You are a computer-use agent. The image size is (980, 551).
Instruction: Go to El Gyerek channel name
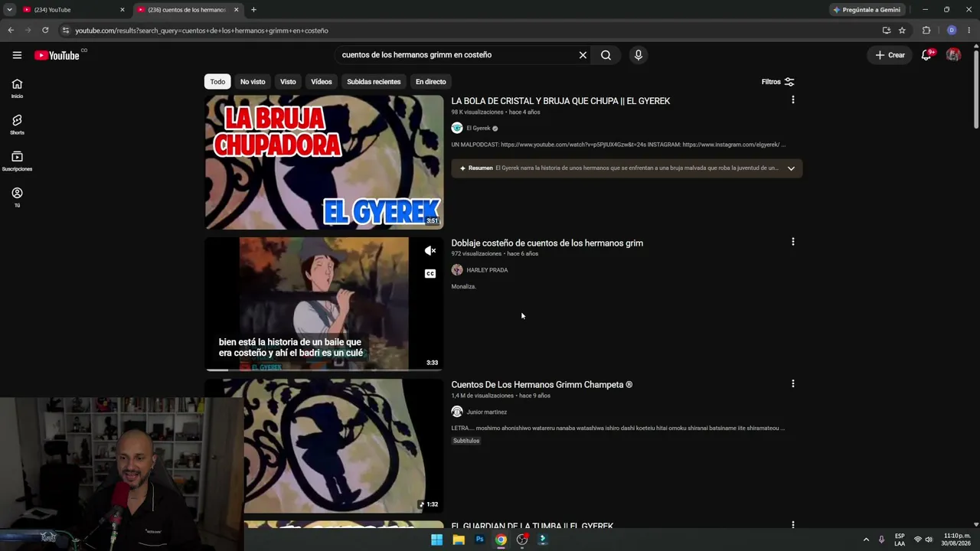click(479, 129)
